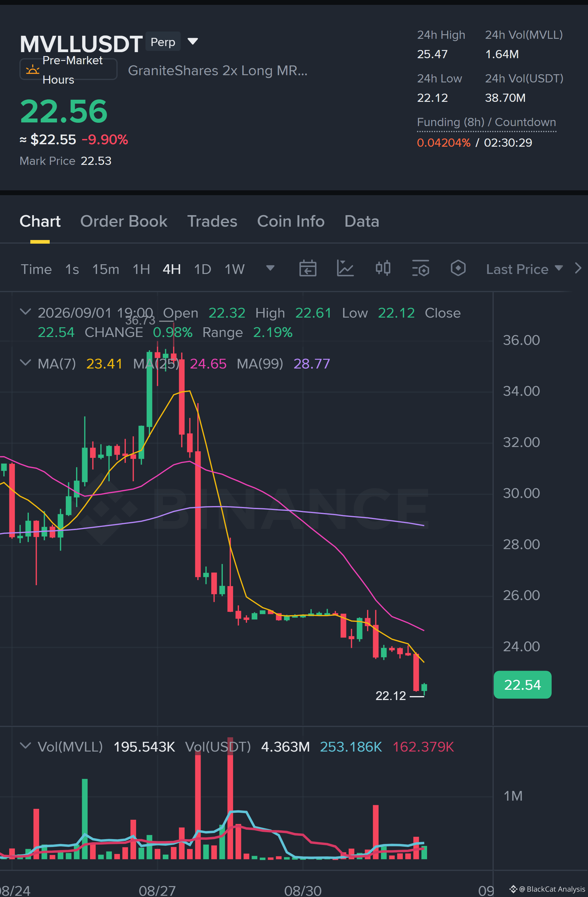Select the candlestick chart style icon
588x897 pixels.
[x=383, y=268]
